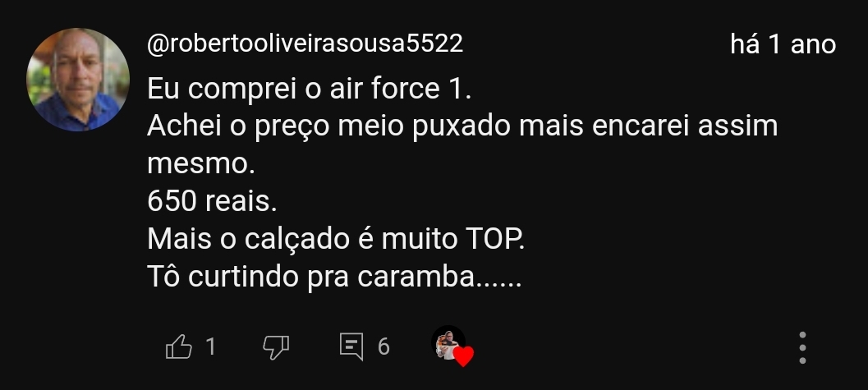Visit @robertooliveirasousa5522 channel via username
The height and width of the screenshot is (390, 868).
(305, 44)
